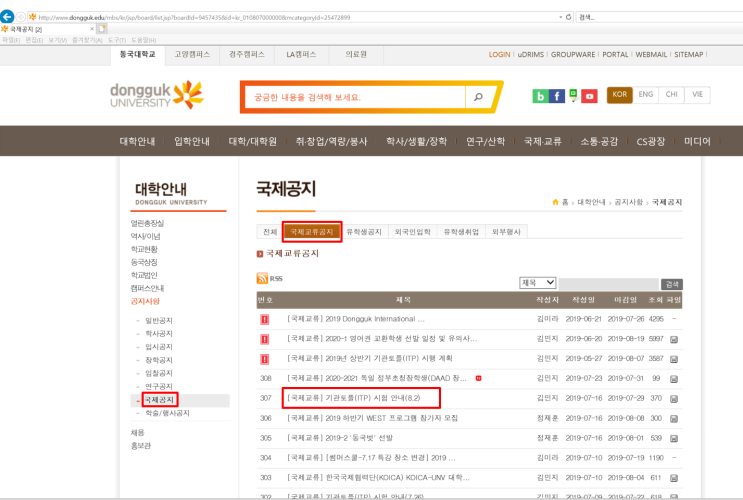This screenshot has height=500, width=743.
Task: Click red notice icon for 2019 Dongguk International
Action: [264, 319]
